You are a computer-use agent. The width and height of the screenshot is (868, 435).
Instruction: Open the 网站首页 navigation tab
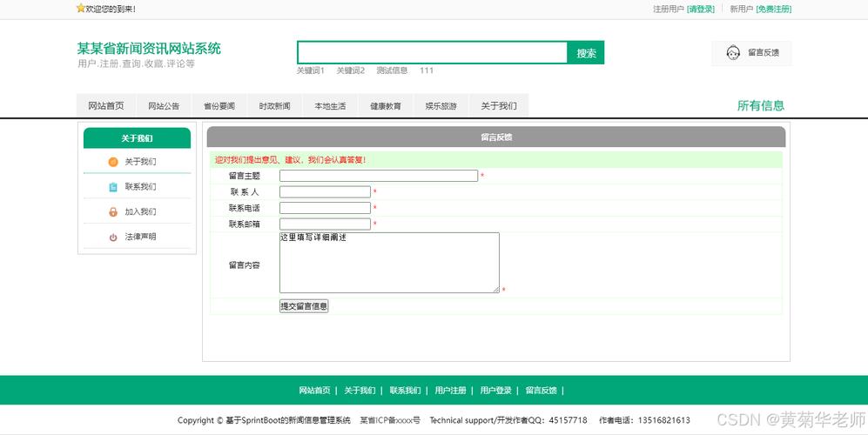coord(105,106)
